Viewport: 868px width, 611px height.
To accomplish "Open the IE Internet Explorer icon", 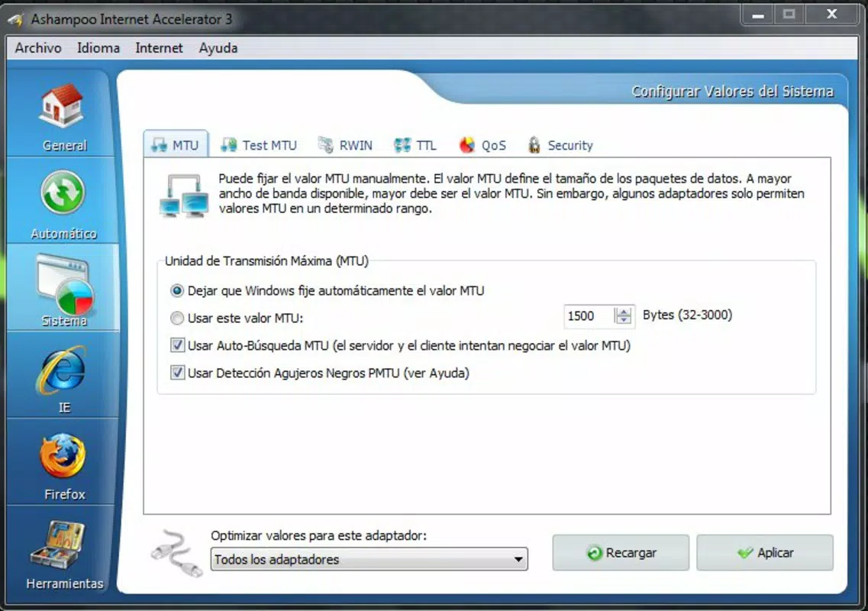I will (62, 370).
